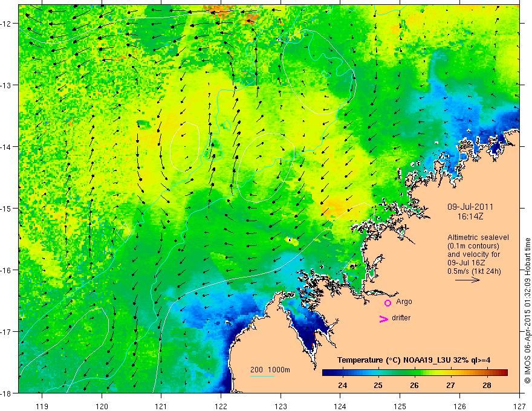This screenshot has height=411, width=532.
Task: Click the 'and velocity for' text line
Action: click(473, 254)
